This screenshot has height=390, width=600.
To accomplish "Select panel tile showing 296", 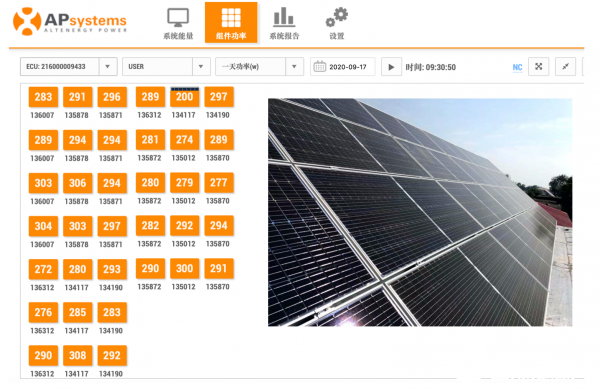I will (112, 97).
